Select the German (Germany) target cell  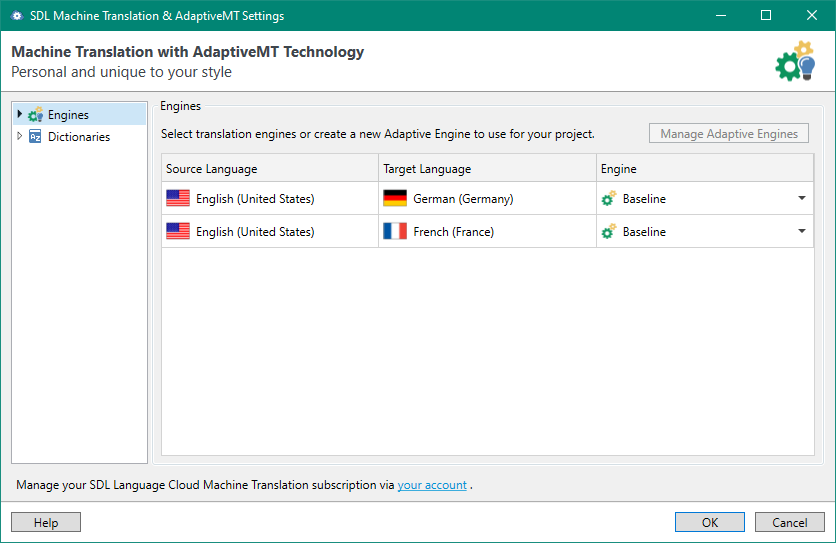[487, 198]
